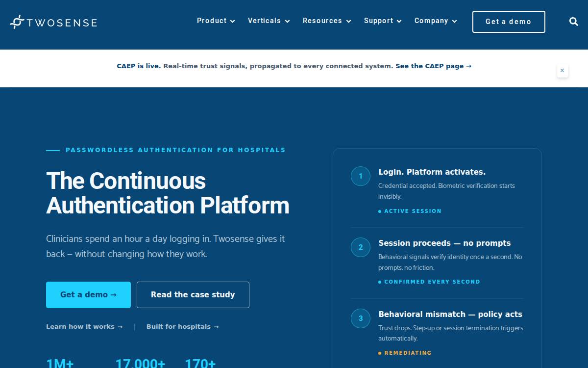Follow the Learn how it works link
Image resolution: width=588 pixels, height=368 pixels.
click(84, 327)
